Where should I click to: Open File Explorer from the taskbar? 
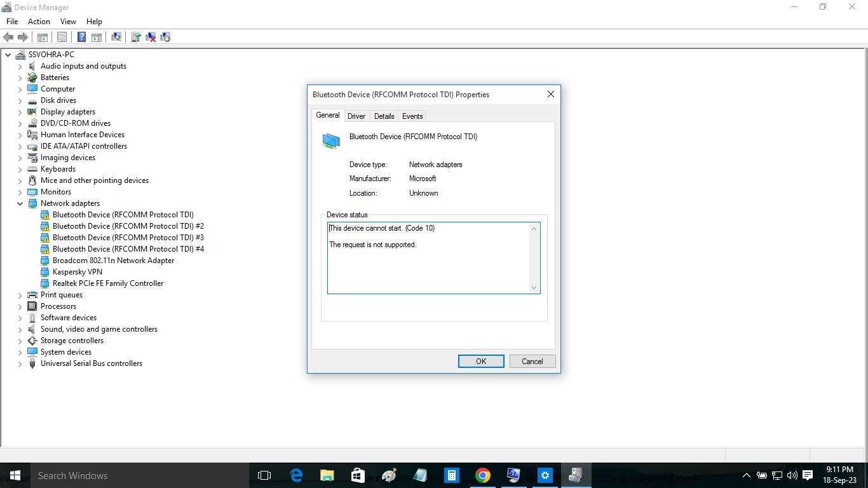coord(327,475)
